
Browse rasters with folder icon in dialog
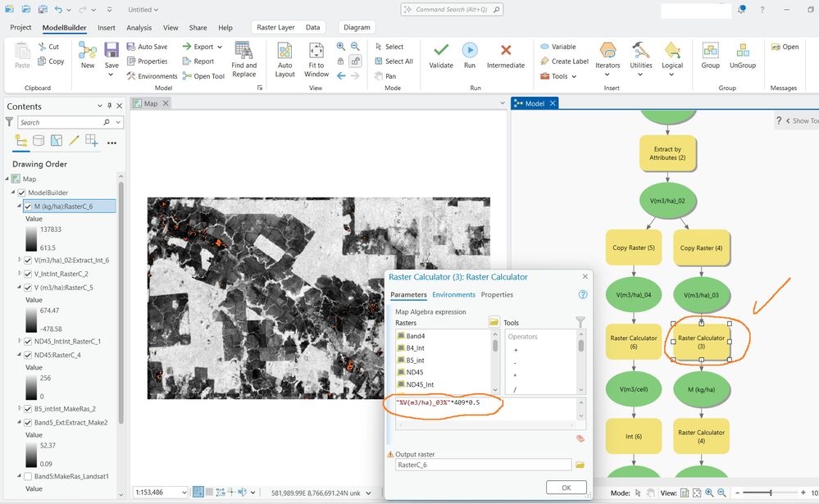pyautogui.click(x=494, y=322)
